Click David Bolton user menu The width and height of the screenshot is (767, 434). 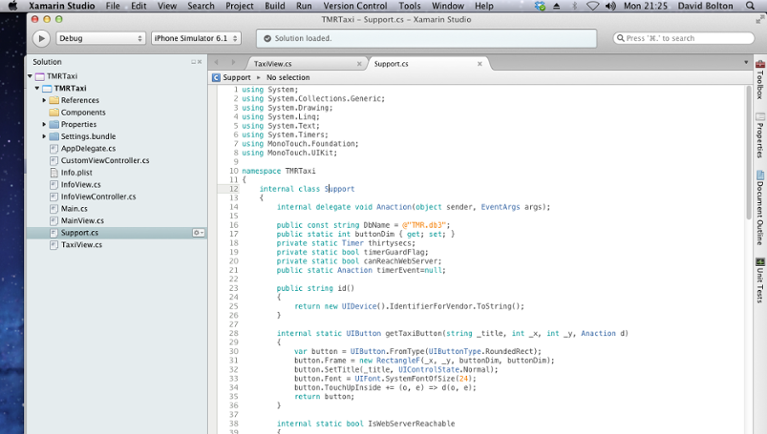point(705,6)
